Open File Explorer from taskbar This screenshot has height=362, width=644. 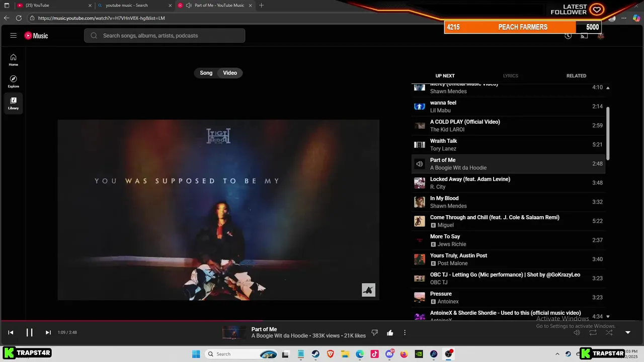(345, 354)
